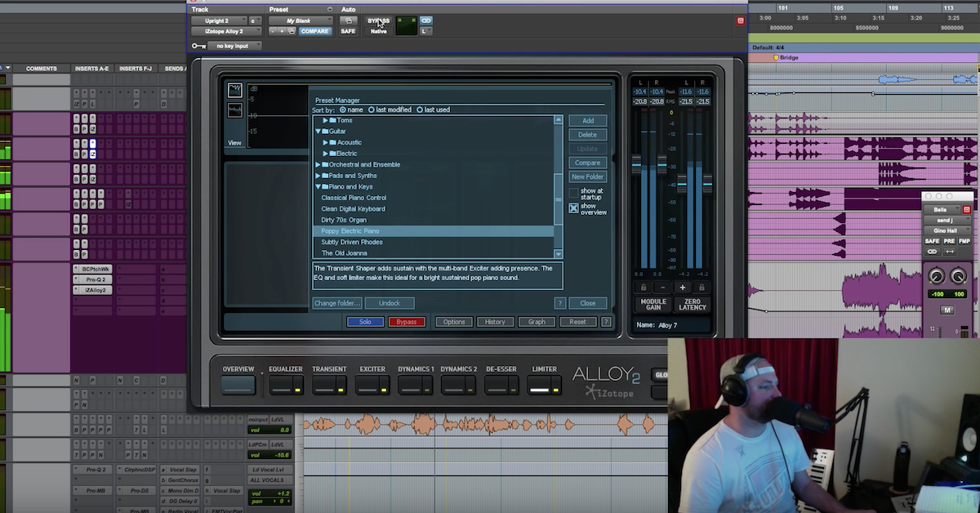Image resolution: width=980 pixels, height=513 pixels.
Task: Click the minus button under the meters
Action: (662, 288)
